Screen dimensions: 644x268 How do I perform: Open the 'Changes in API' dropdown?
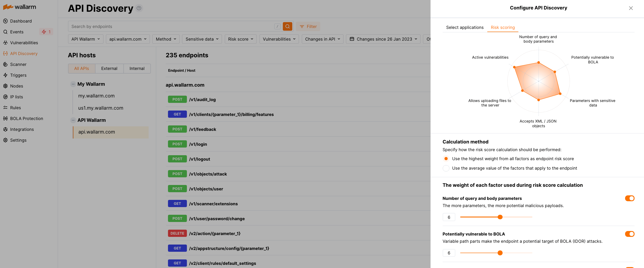pyautogui.click(x=322, y=39)
